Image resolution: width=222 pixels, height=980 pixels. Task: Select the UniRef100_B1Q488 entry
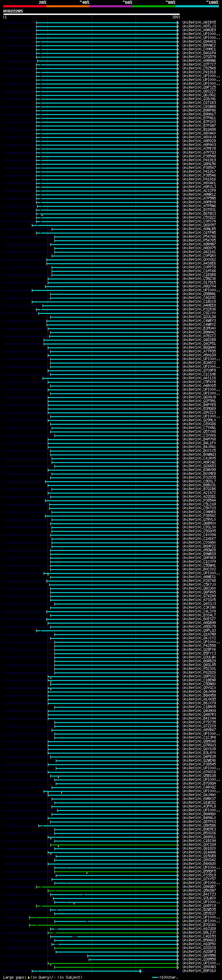coord(199,129)
